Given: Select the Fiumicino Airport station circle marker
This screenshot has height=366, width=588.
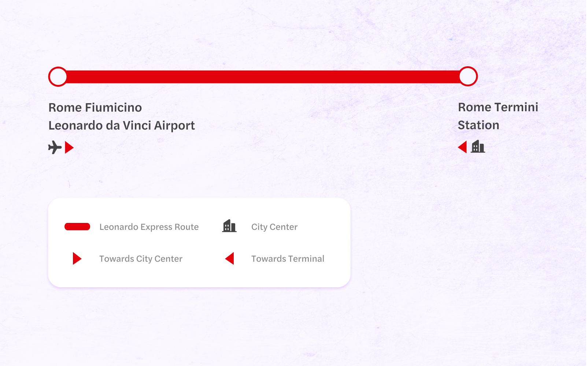Looking at the screenshot, I should [x=58, y=76].
